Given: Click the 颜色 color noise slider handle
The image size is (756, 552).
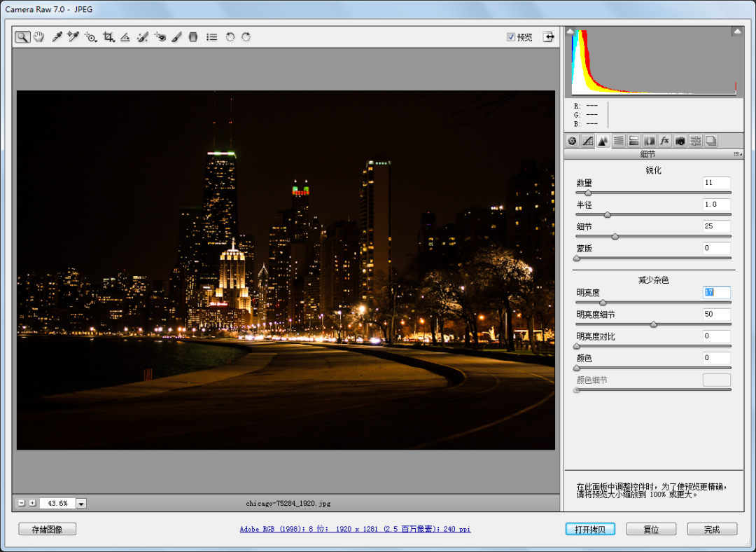Looking at the screenshot, I should [577, 368].
